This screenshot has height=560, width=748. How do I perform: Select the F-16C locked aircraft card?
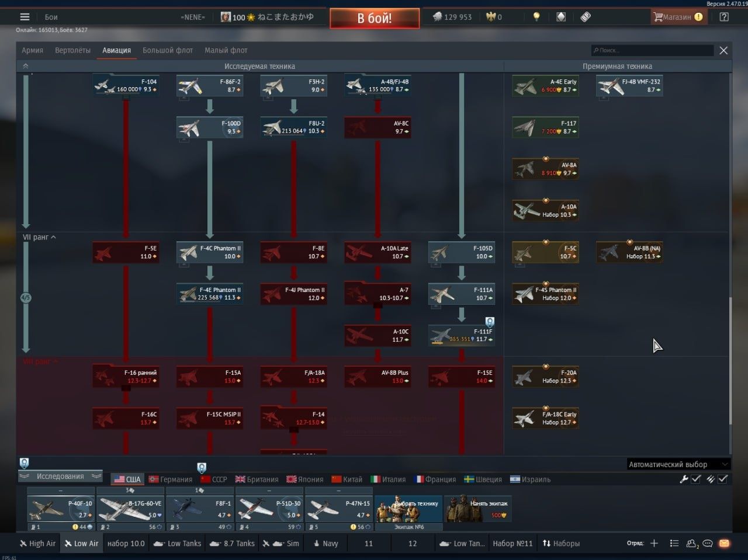[126, 418]
